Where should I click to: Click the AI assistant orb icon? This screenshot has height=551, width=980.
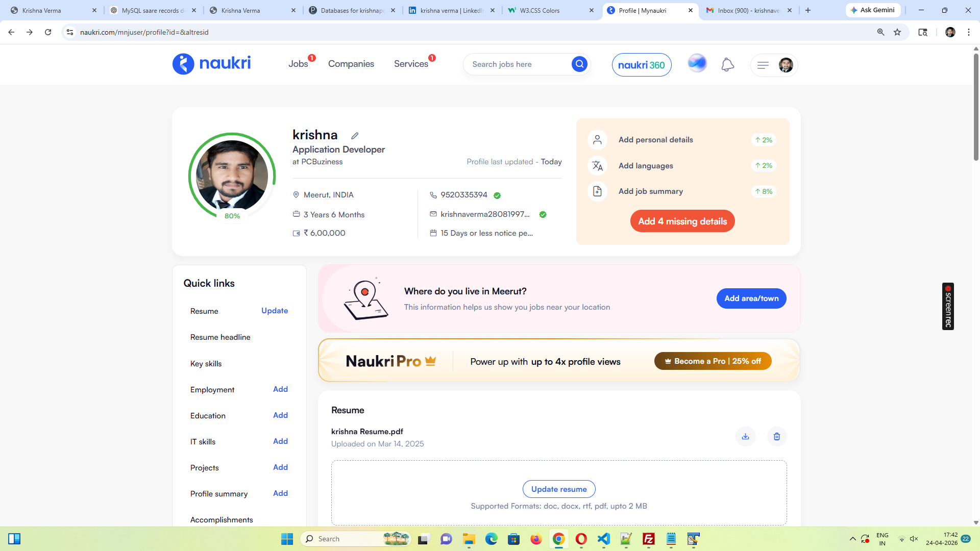697,63
